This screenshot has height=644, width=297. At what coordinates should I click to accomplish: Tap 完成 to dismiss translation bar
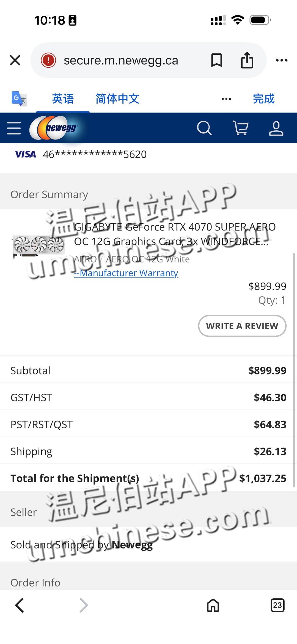point(264,99)
